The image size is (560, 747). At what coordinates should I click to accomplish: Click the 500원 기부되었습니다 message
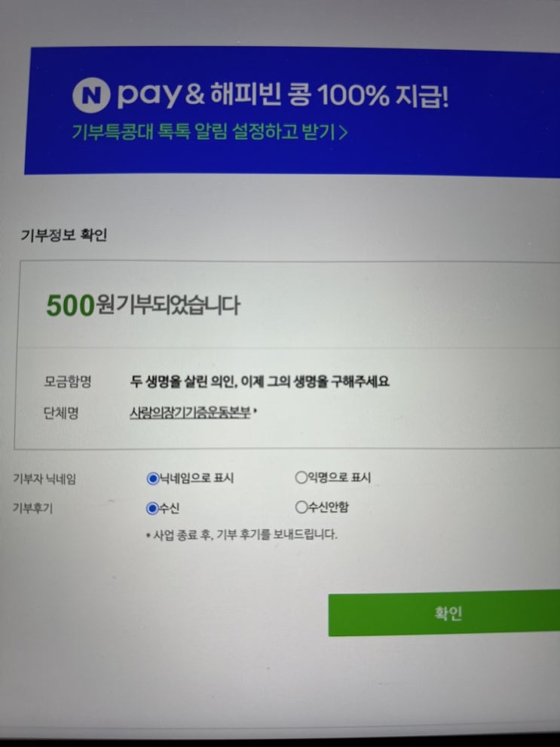pos(143,305)
